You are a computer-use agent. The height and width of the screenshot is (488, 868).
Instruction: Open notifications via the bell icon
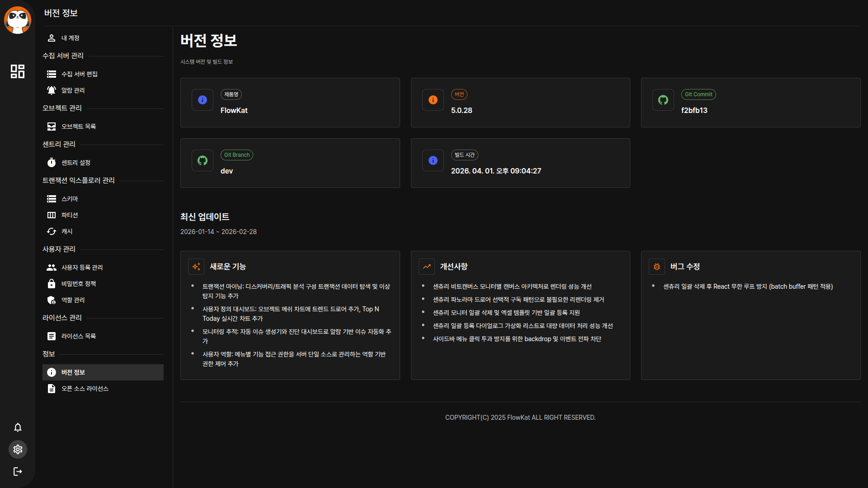click(x=18, y=427)
